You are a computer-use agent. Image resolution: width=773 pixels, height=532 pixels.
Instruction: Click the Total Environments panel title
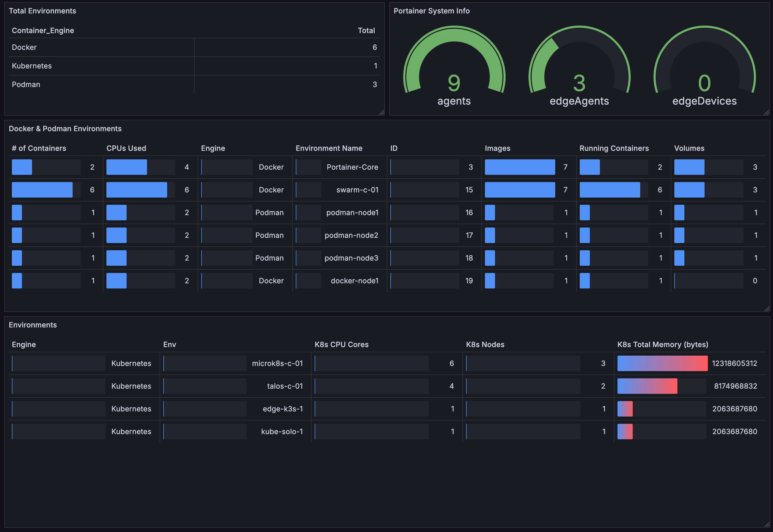(x=42, y=11)
